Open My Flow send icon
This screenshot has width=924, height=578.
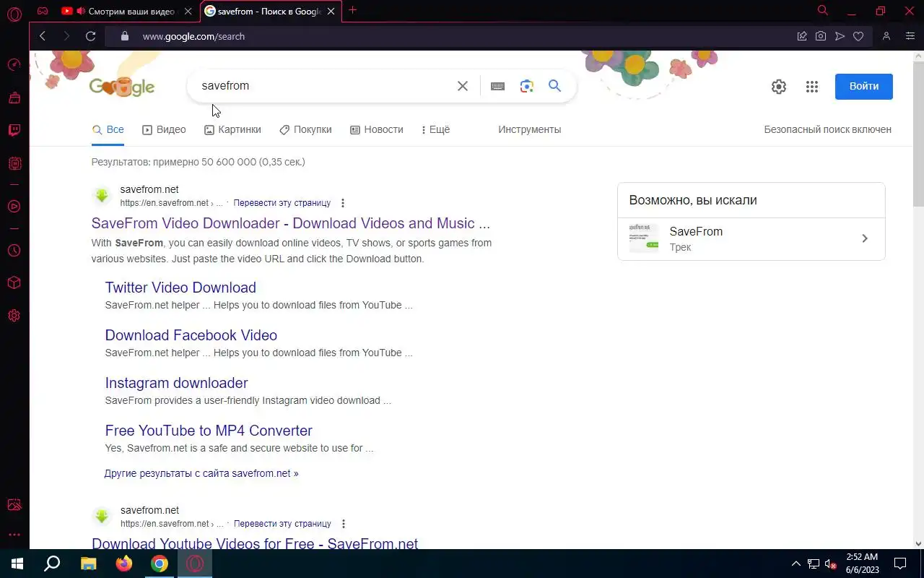pos(840,36)
